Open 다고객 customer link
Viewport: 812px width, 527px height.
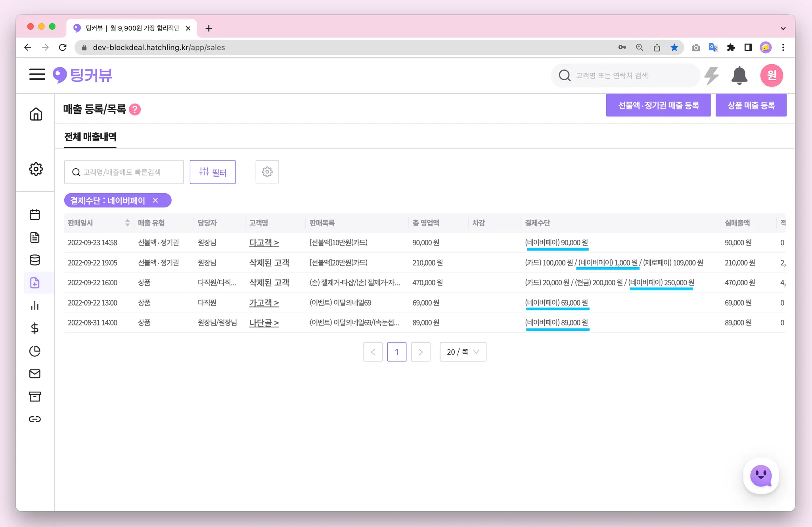tap(264, 242)
